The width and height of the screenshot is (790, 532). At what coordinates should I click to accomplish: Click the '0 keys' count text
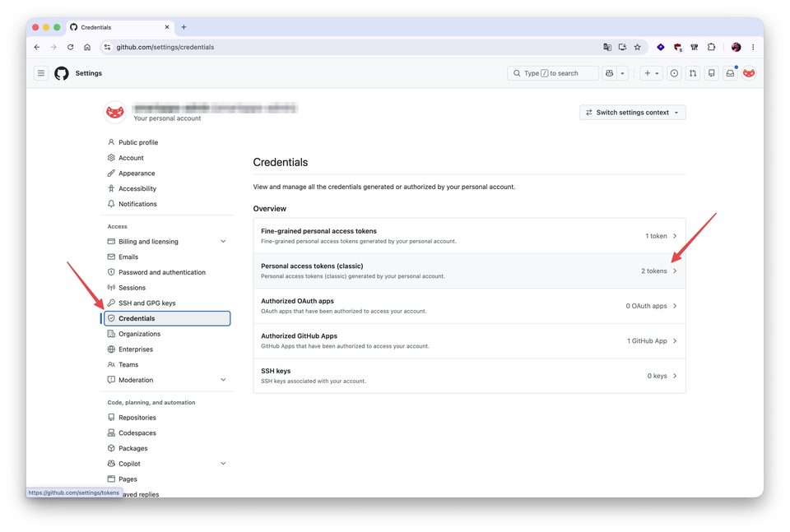coord(657,376)
